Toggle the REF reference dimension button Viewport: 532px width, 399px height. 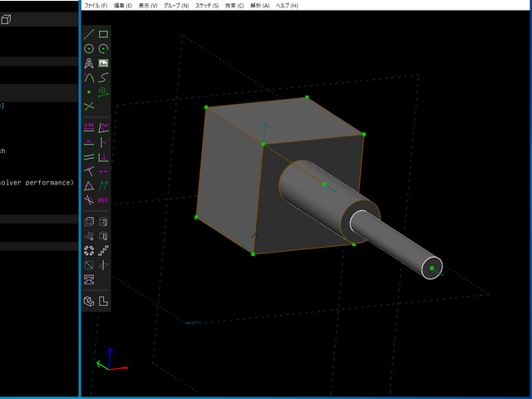(x=103, y=200)
